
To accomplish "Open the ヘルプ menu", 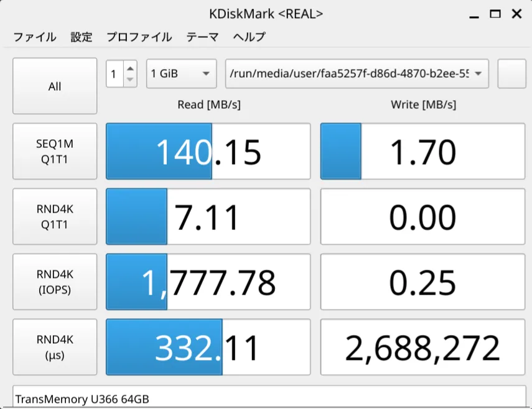I will tap(249, 37).
